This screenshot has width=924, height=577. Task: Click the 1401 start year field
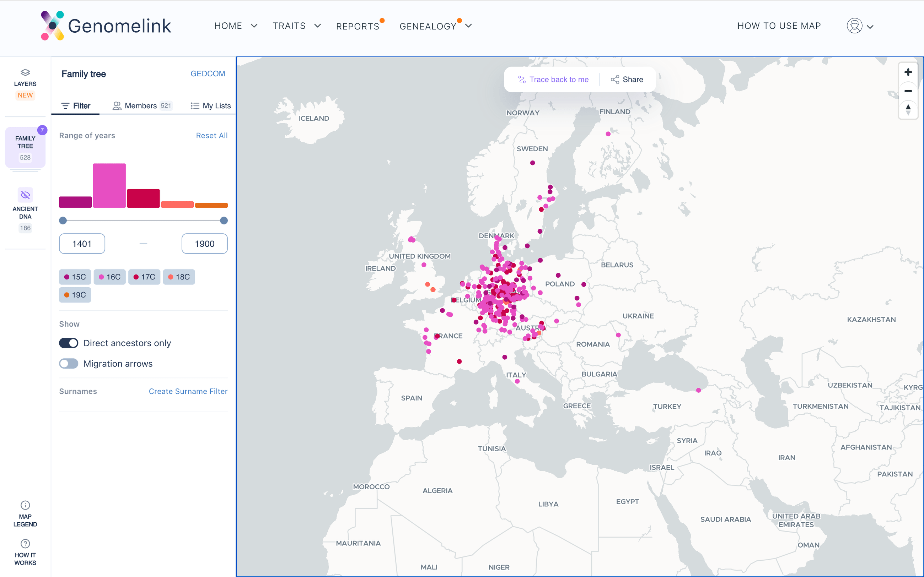point(82,244)
